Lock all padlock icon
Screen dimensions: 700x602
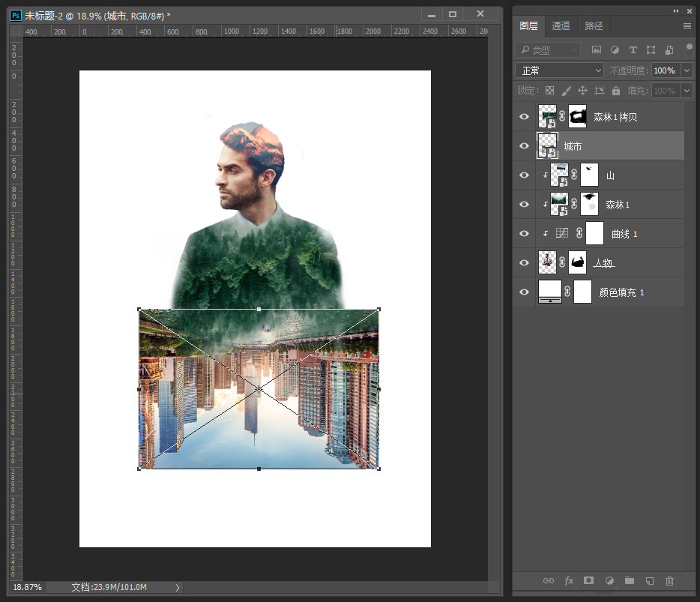coord(616,91)
